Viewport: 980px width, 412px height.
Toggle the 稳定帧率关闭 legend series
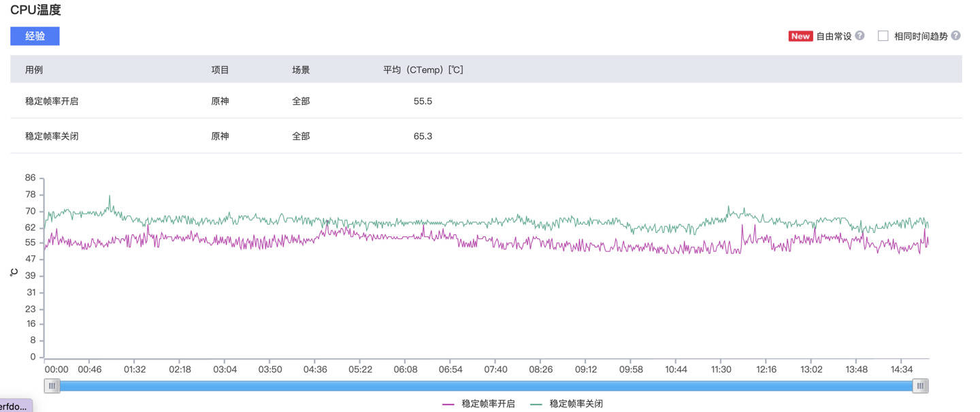tap(566, 404)
